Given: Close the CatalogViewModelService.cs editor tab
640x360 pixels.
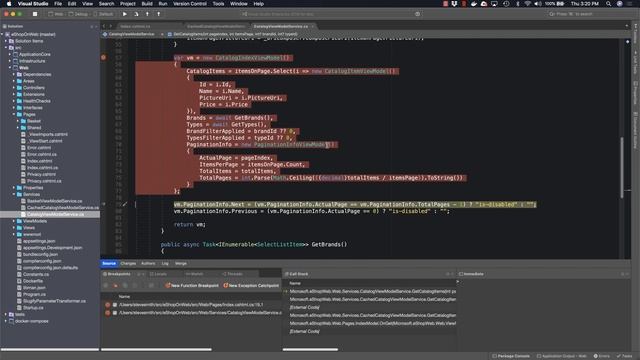Looking at the screenshot, I should click(x=313, y=26).
